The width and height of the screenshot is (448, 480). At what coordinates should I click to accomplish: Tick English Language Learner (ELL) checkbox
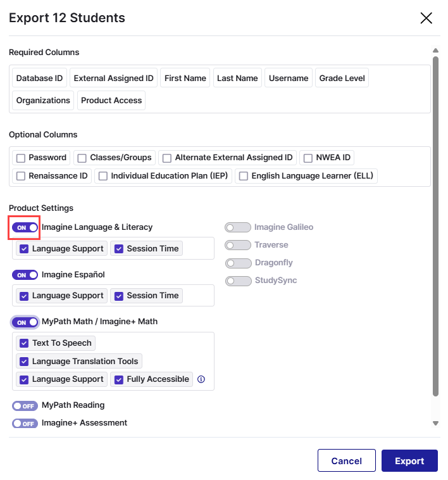(x=244, y=176)
